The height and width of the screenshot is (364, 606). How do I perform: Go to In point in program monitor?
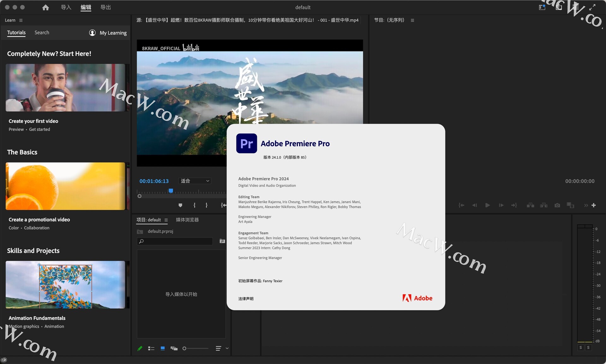coord(461,205)
